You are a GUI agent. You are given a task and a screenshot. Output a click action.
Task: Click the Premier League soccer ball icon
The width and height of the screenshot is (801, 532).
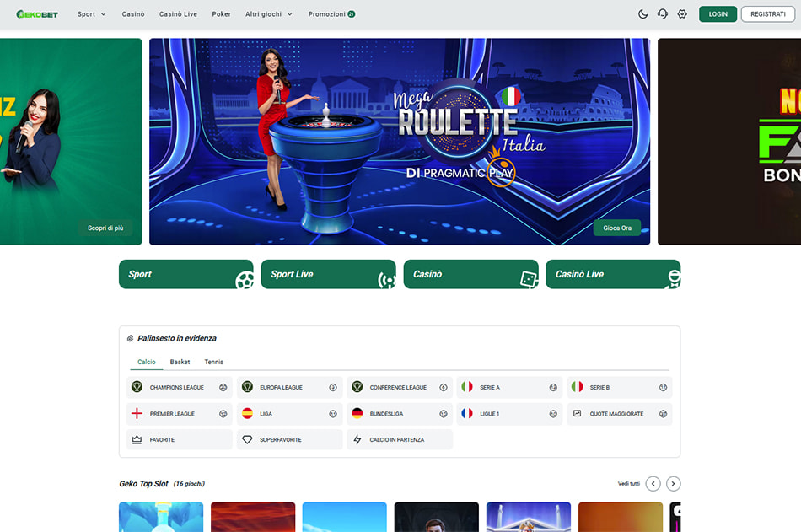point(223,414)
